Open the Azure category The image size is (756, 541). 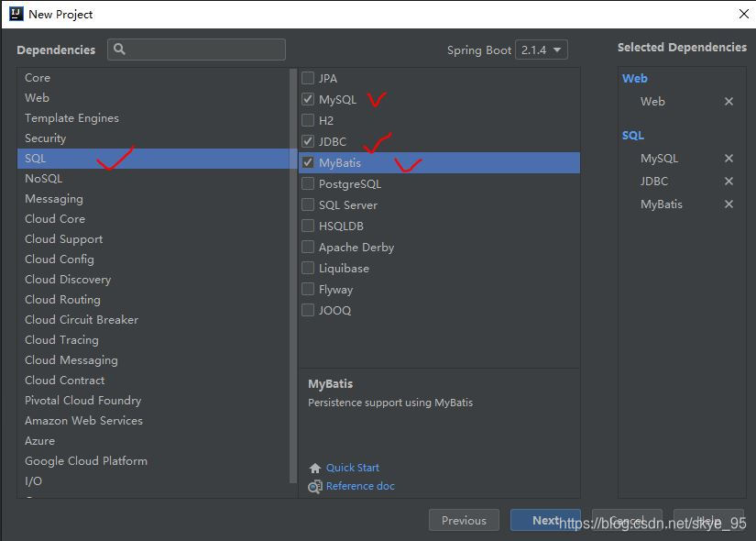pos(153,441)
